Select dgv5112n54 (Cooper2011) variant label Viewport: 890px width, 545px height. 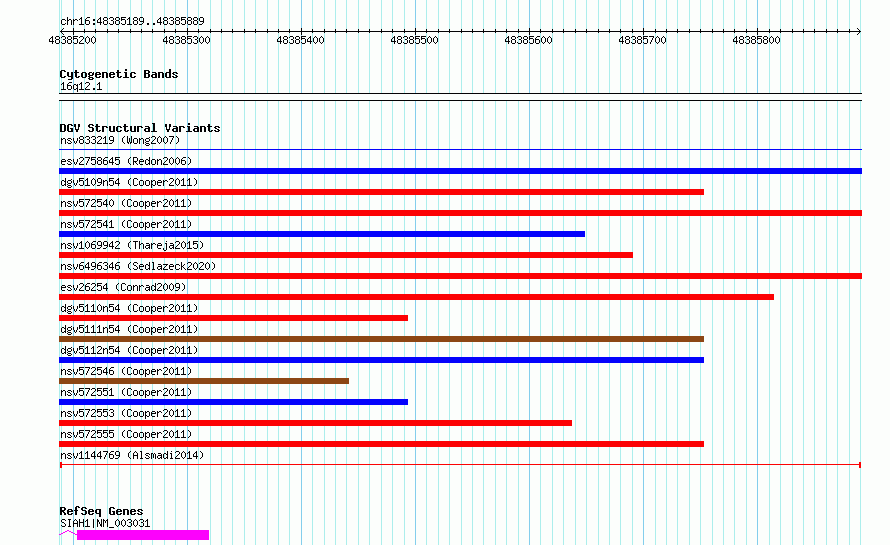tap(129, 350)
